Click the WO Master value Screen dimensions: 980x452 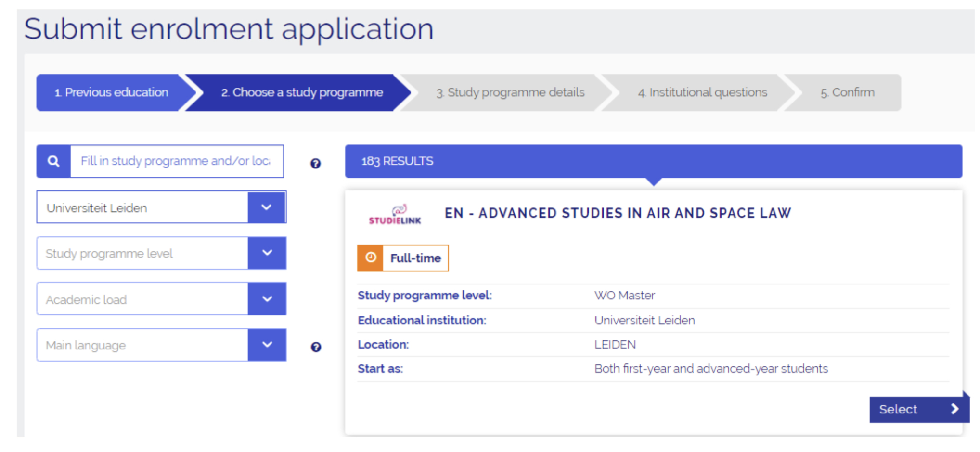624,296
